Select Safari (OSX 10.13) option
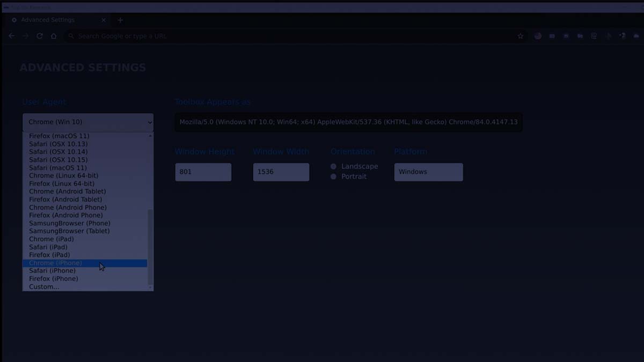Screen dimensions: 644x362 [x=85, y=144]
